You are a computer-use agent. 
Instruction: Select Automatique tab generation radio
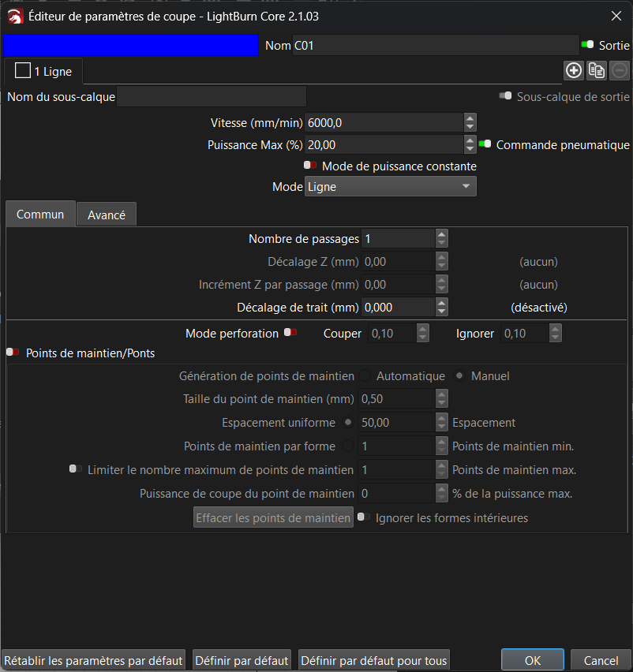click(365, 376)
